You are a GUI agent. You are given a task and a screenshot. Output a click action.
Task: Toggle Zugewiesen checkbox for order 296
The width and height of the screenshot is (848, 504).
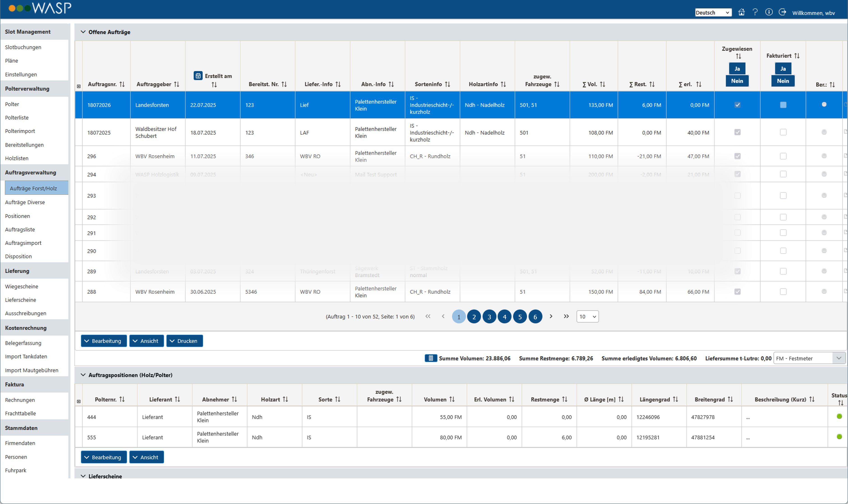[737, 156]
